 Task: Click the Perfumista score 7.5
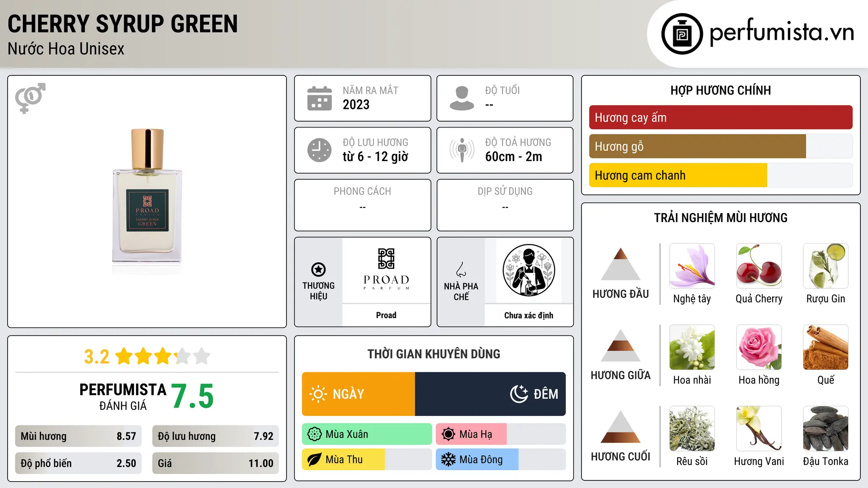point(192,396)
